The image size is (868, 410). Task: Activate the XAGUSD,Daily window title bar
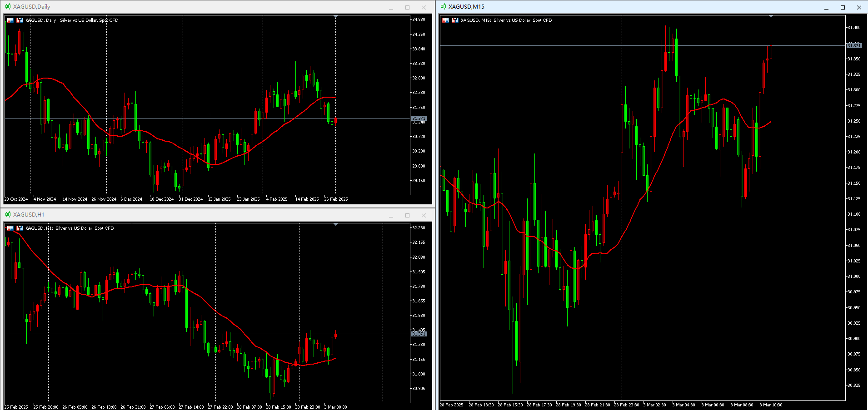[x=195, y=7]
